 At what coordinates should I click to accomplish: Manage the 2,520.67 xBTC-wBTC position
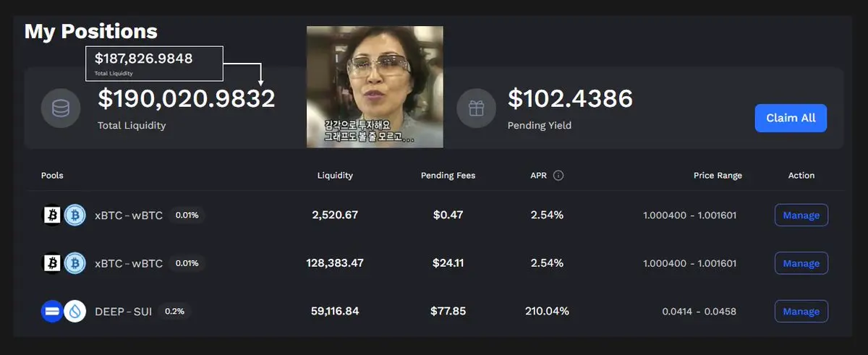[x=801, y=215]
